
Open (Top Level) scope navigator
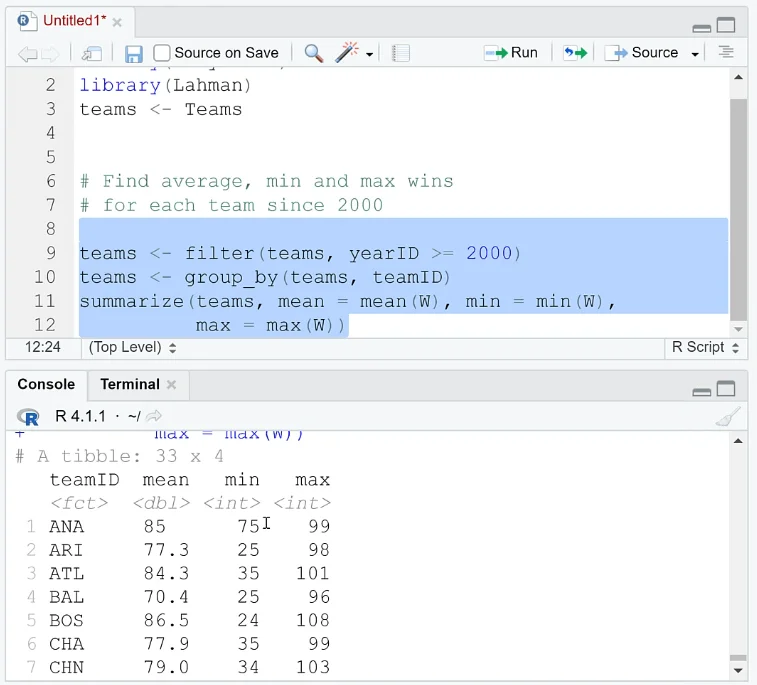132,347
